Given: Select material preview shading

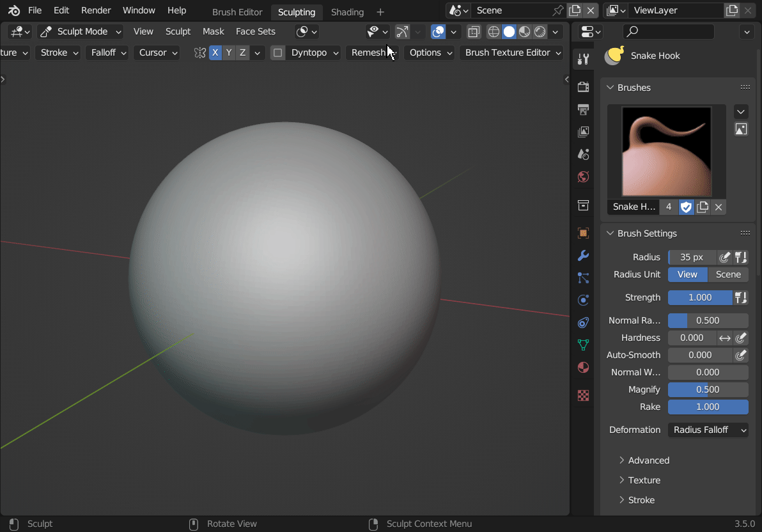Looking at the screenshot, I should [x=524, y=31].
